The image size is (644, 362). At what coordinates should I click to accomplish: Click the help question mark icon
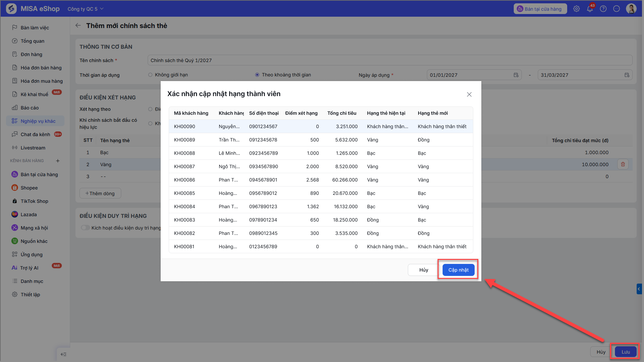(603, 9)
